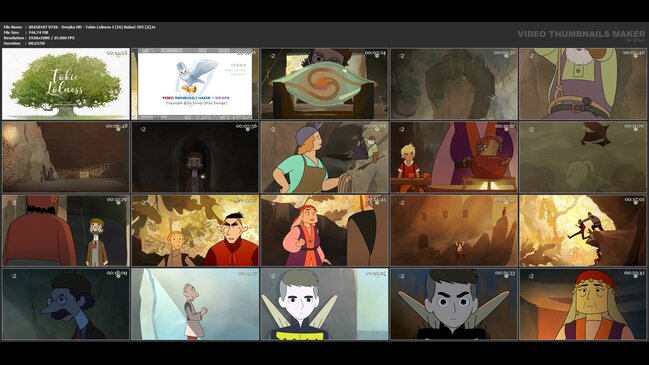
Task: Open the gnarled tree trunk thumbnail
Action: point(454,84)
